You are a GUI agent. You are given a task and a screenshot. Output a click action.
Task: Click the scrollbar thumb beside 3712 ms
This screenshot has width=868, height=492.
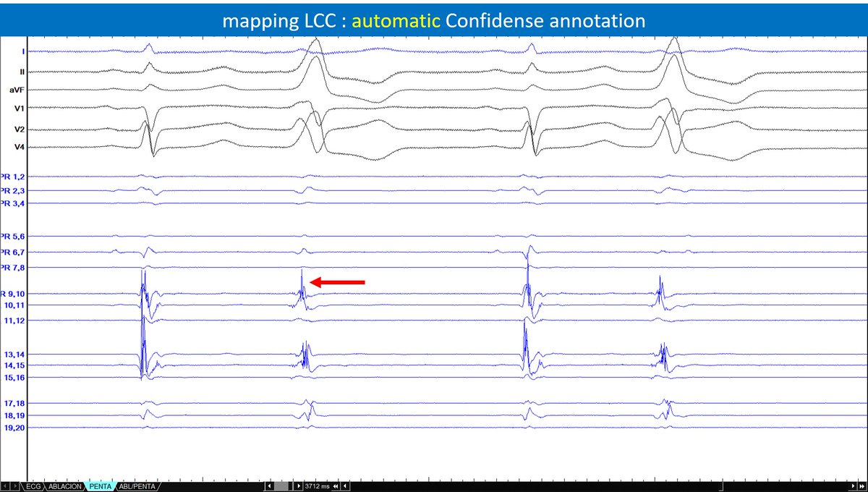(281, 486)
